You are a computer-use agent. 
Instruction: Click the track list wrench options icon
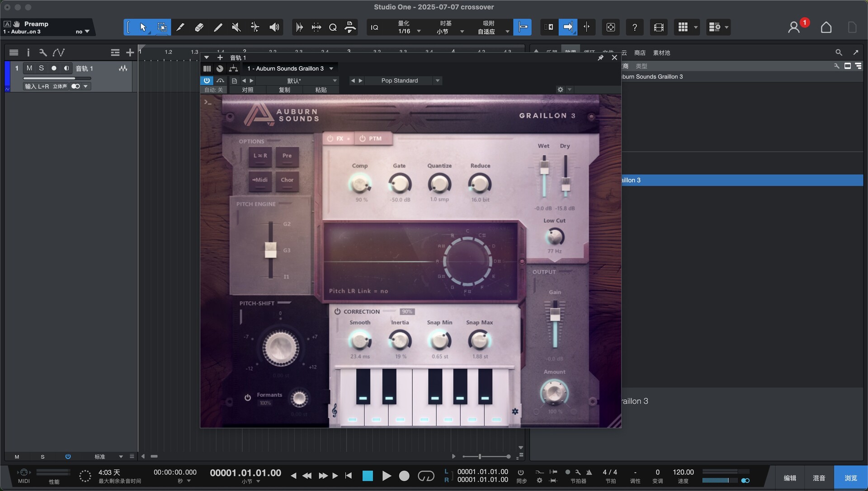coord(42,52)
